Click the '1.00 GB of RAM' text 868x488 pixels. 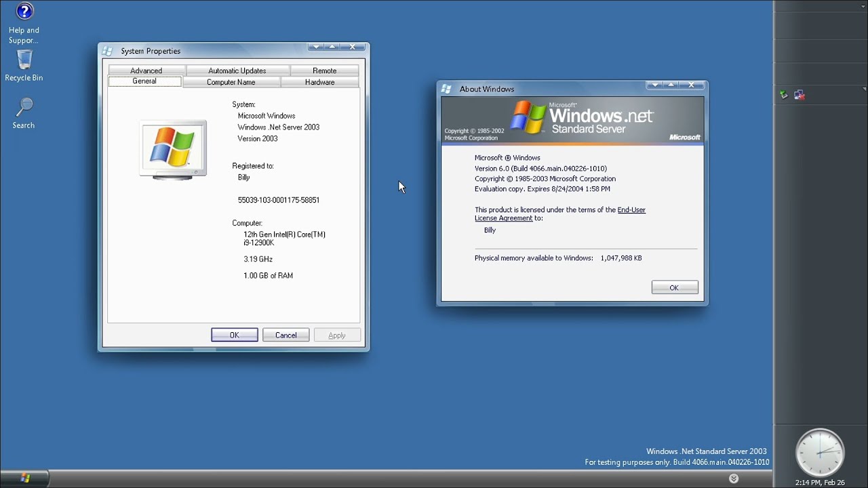[269, 276]
